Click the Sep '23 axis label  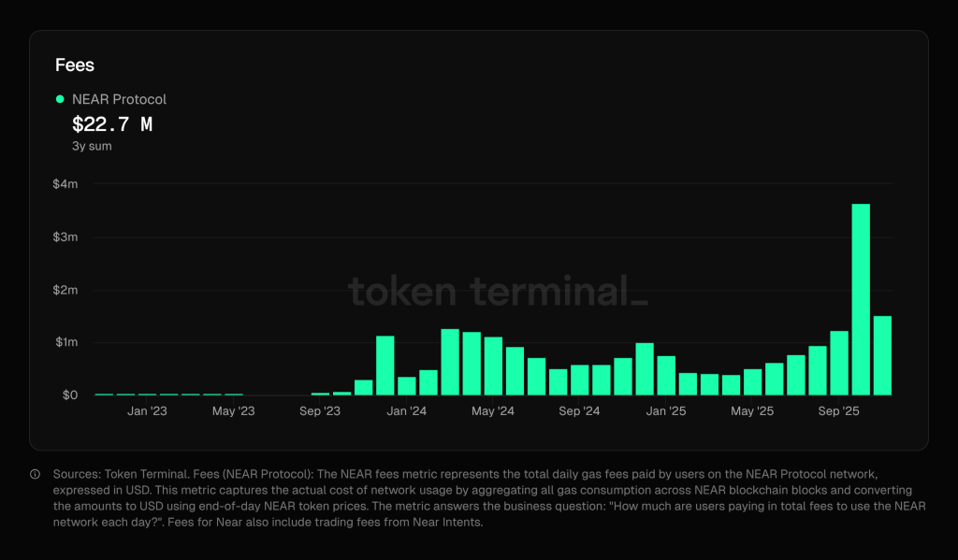click(320, 409)
